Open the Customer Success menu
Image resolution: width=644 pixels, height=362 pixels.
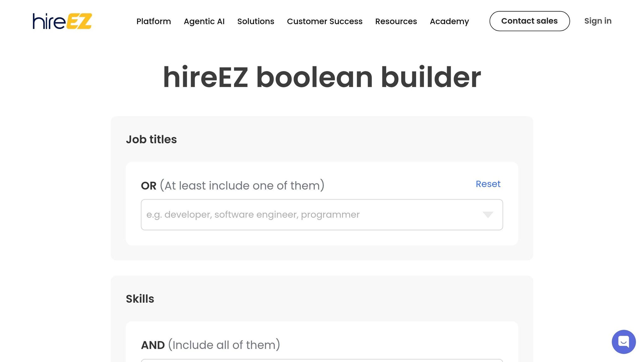pos(325,21)
